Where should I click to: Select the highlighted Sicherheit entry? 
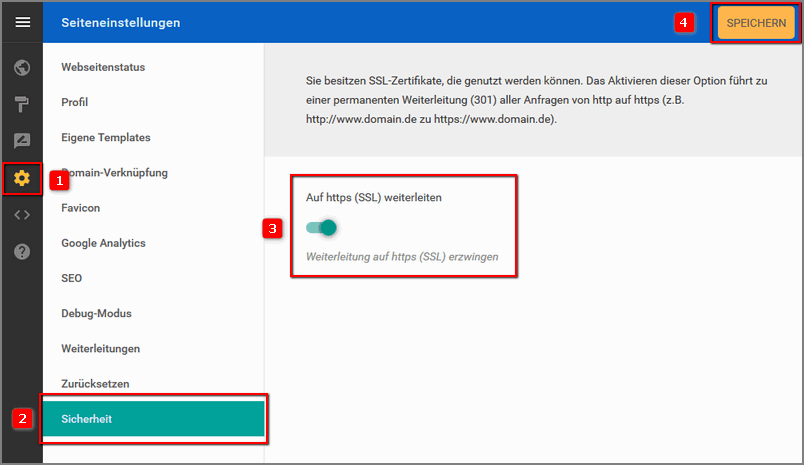pos(153,419)
